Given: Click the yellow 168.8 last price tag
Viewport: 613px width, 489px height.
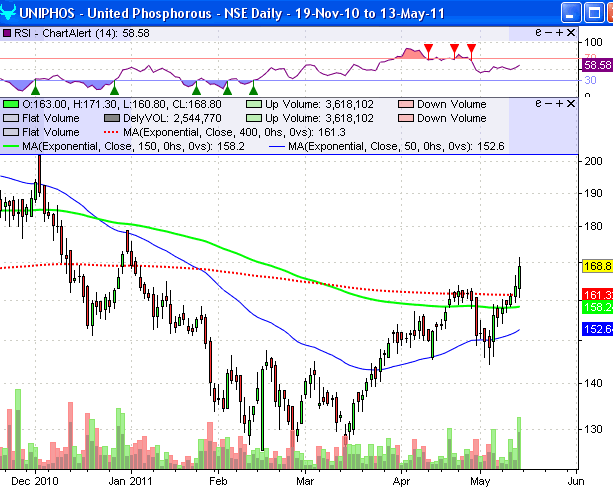Looking at the screenshot, I should tap(597, 266).
